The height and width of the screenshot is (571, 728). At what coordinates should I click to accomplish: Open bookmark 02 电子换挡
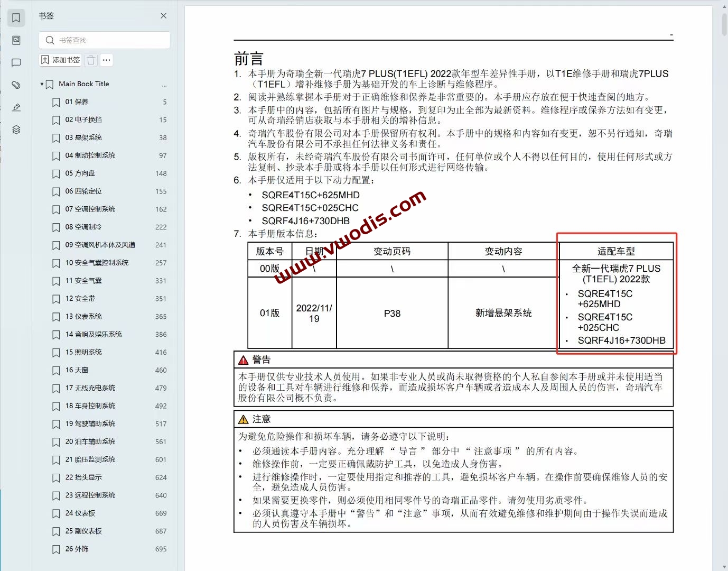click(x=83, y=119)
